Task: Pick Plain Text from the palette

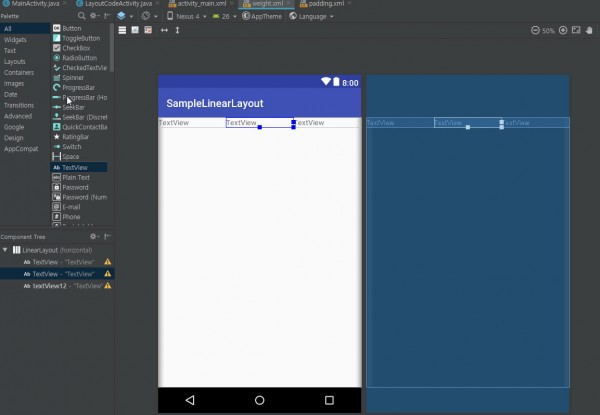Action: click(80, 177)
